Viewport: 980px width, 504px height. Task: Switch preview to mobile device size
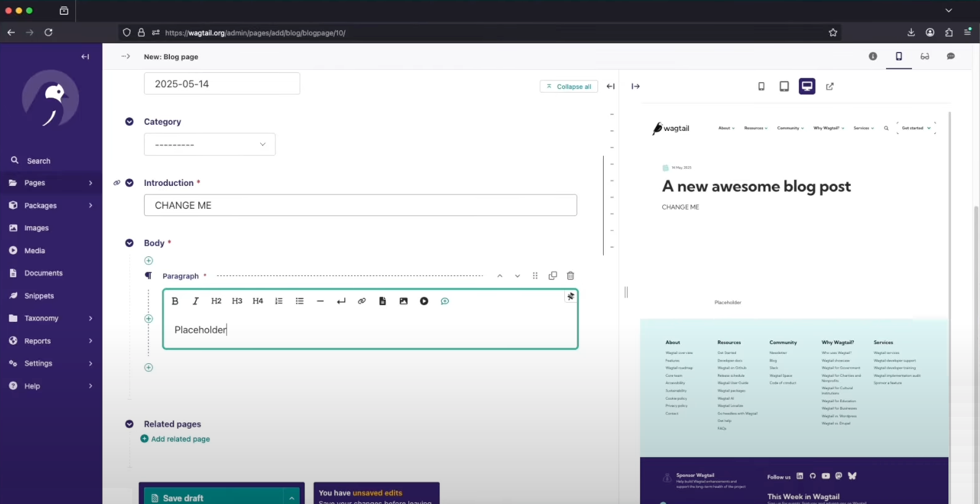pyautogui.click(x=761, y=86)
